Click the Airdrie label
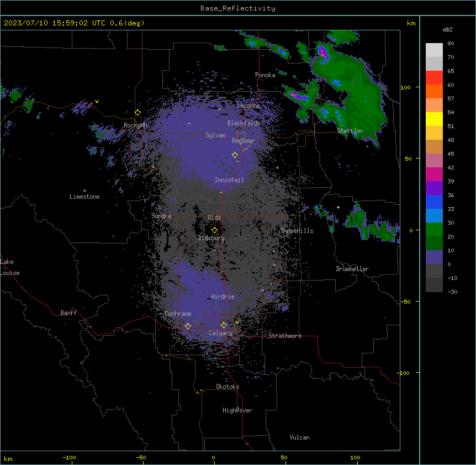 click(x=223, y=297)
